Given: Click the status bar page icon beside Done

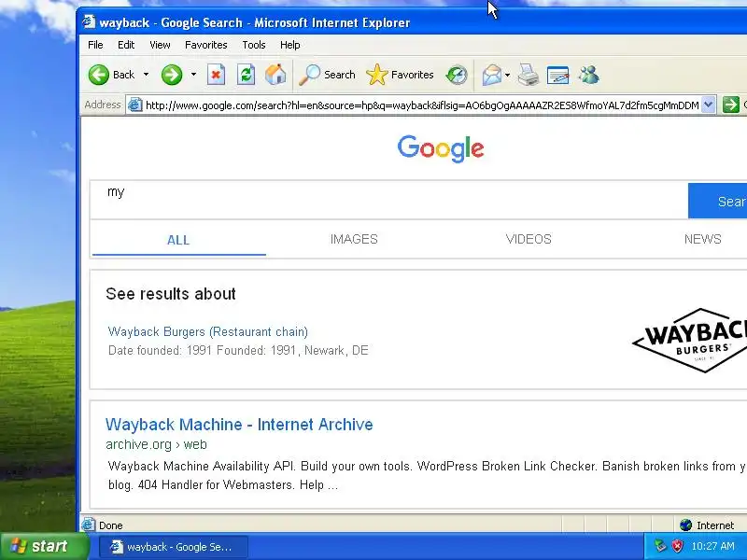Looking at the screenshot, I should pyautogui.click(x=88, y=525).
